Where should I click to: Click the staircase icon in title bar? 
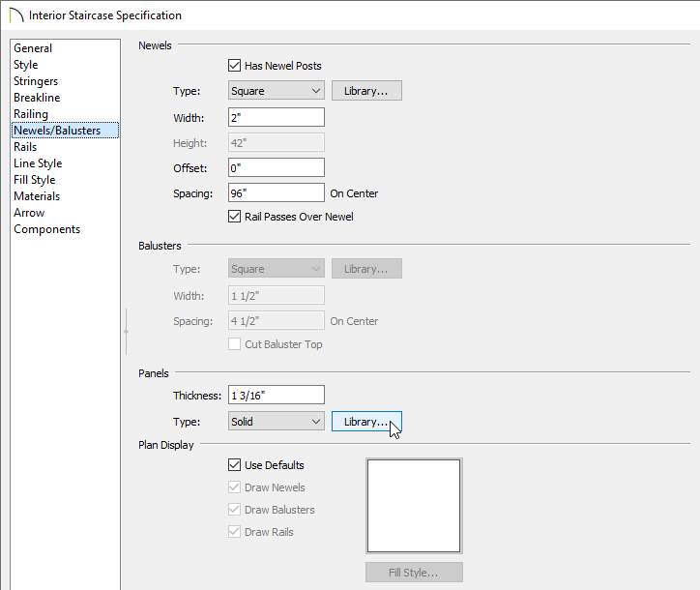[16, 15]
